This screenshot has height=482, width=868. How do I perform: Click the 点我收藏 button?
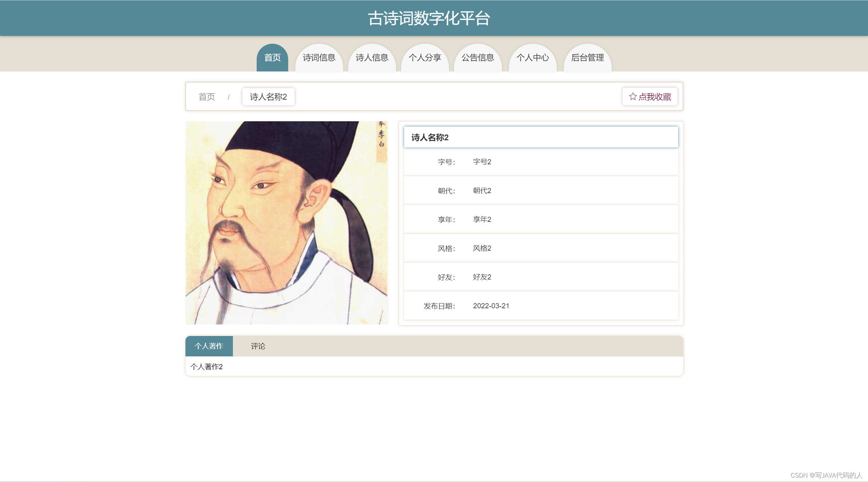[650, 97]
